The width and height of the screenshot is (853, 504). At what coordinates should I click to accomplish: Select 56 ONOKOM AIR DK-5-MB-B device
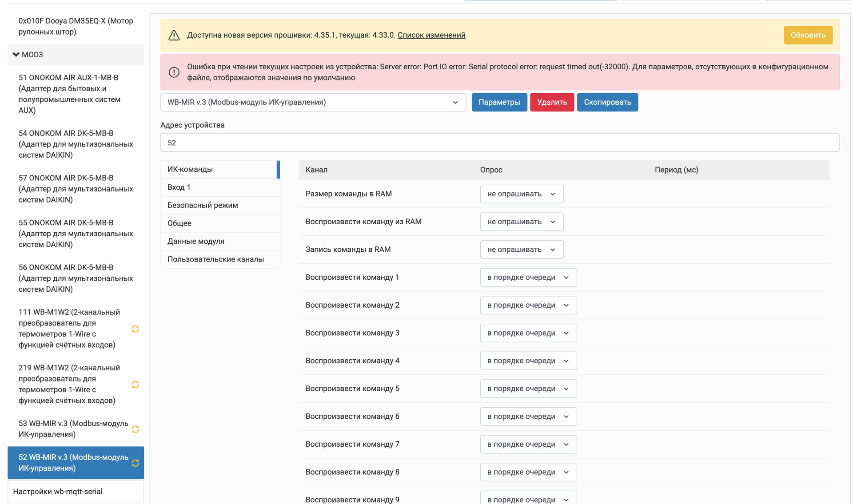(76, 278)
